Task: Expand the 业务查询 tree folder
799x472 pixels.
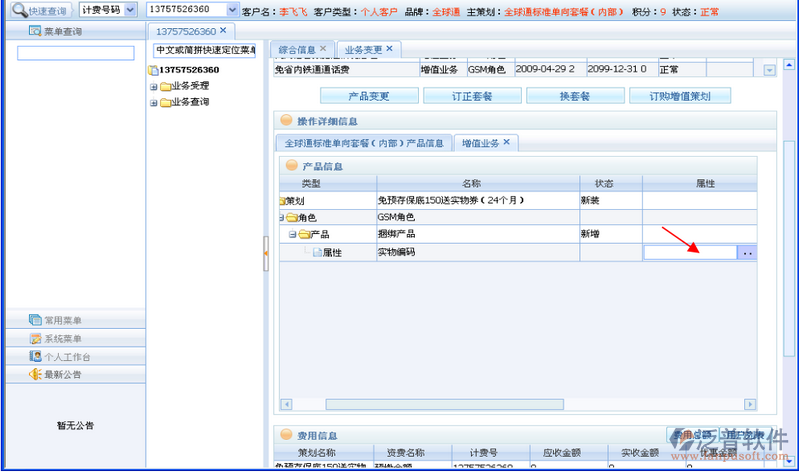Action: (x=154, y=102)
